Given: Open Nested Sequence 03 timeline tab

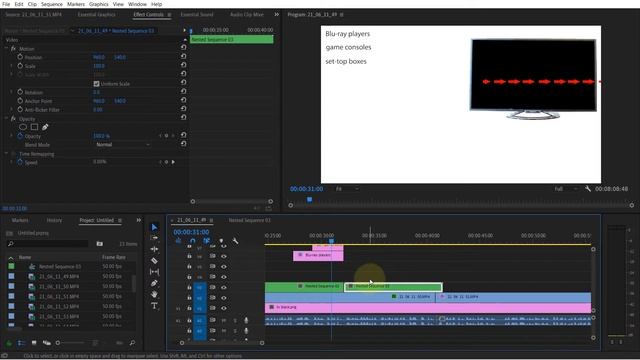Looking at the screenshot, I should (249, 220).
